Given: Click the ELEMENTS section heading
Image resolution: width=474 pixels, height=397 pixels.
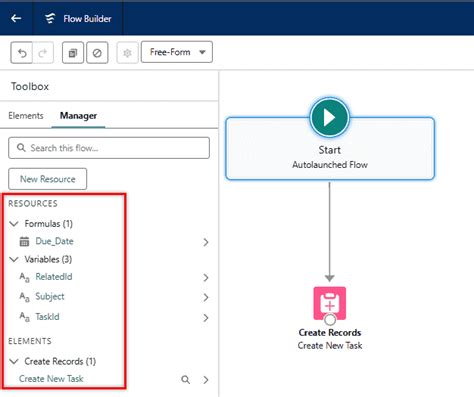Looking at the screenshot, I should pyautogui.click(x=30, y=341).
